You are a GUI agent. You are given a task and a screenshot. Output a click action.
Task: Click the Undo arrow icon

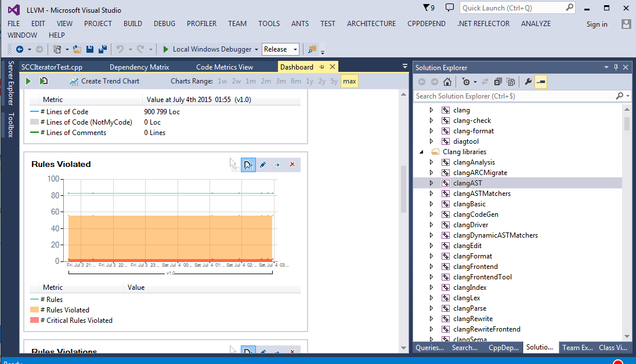120,49
